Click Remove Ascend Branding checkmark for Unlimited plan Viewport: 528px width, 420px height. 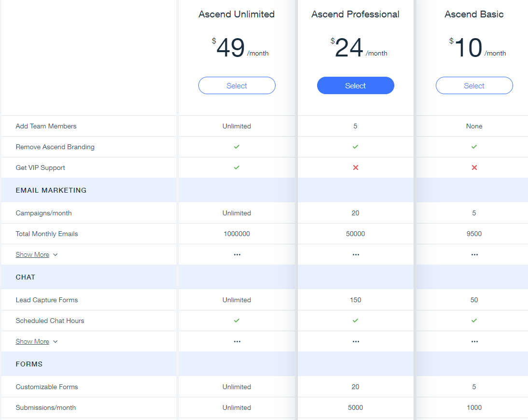tap(236, 147)
